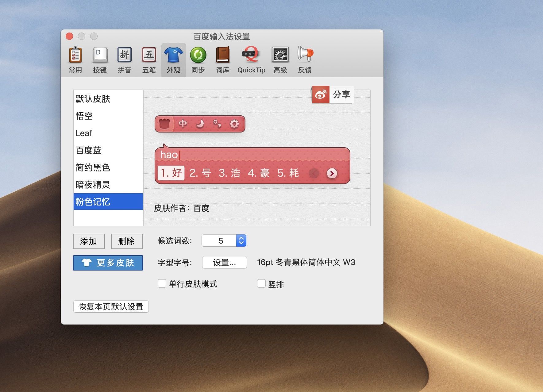Image resolution: width=543 pixels, height=392 pixels.
Task: Open the 同步 sync tab
Action: (198, 60)
